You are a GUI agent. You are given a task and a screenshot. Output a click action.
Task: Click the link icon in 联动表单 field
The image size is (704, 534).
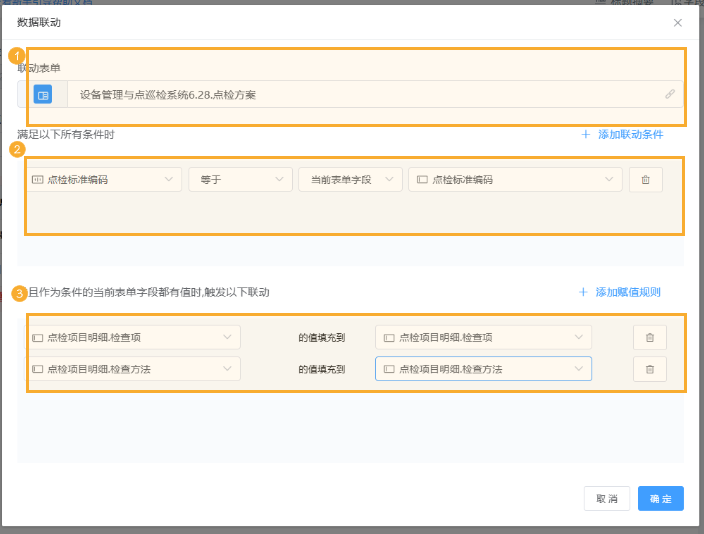coord(669,94)
